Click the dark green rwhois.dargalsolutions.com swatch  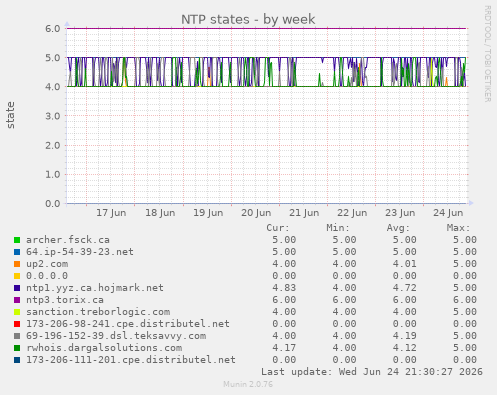coord(17,348)
